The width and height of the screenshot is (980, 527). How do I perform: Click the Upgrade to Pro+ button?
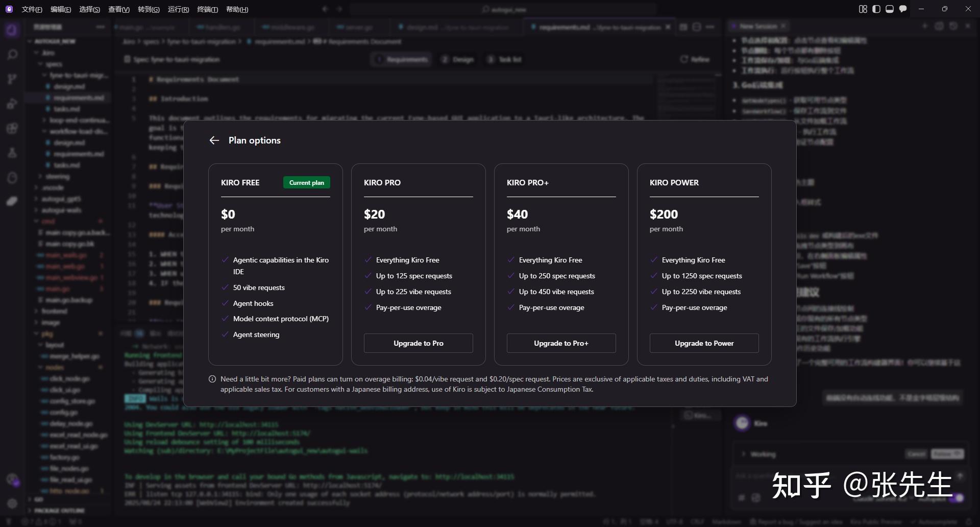tap(561, 343)
